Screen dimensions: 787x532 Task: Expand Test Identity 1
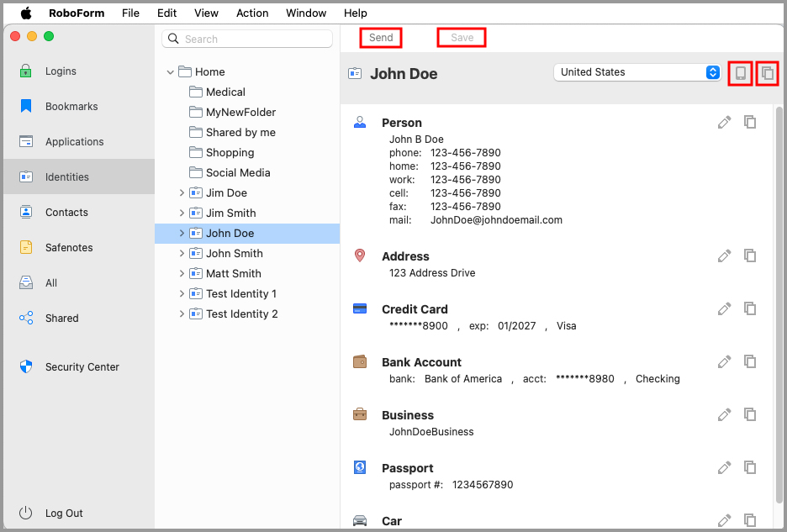(182, 293)
